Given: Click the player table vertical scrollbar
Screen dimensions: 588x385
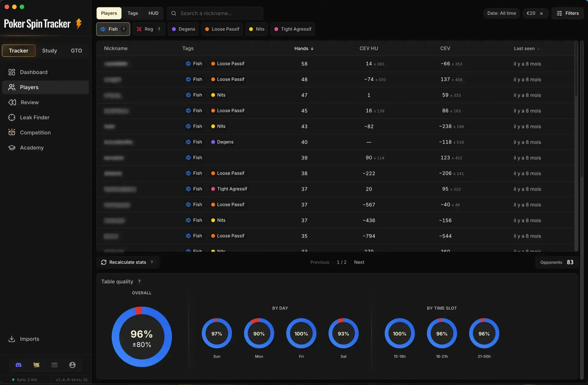Looking at the screenshot, I should point(576,69).
